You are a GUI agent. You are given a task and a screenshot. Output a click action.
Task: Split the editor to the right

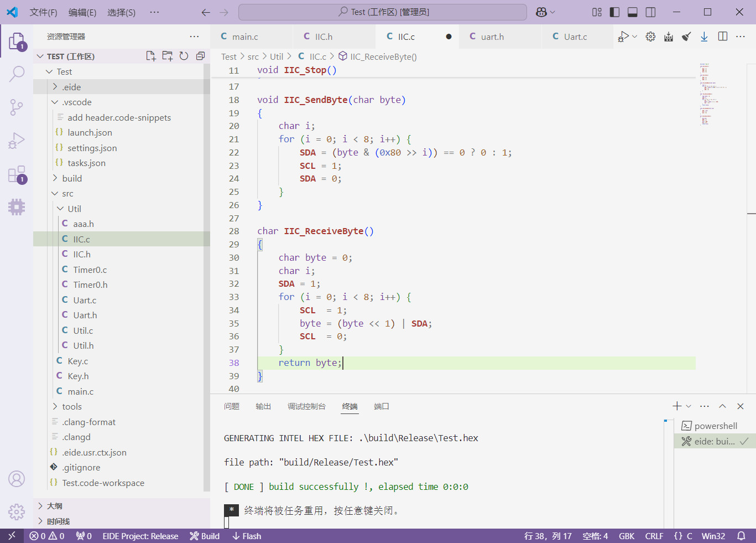pyautogui.click(x=723, y=37)
